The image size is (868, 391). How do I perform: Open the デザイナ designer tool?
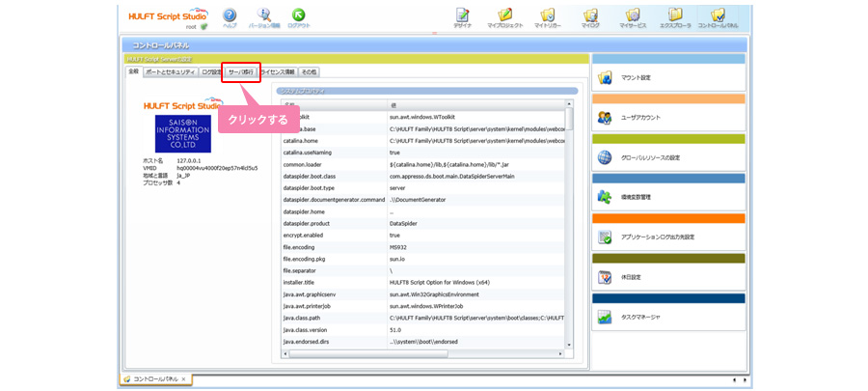[x=463, y=16]
